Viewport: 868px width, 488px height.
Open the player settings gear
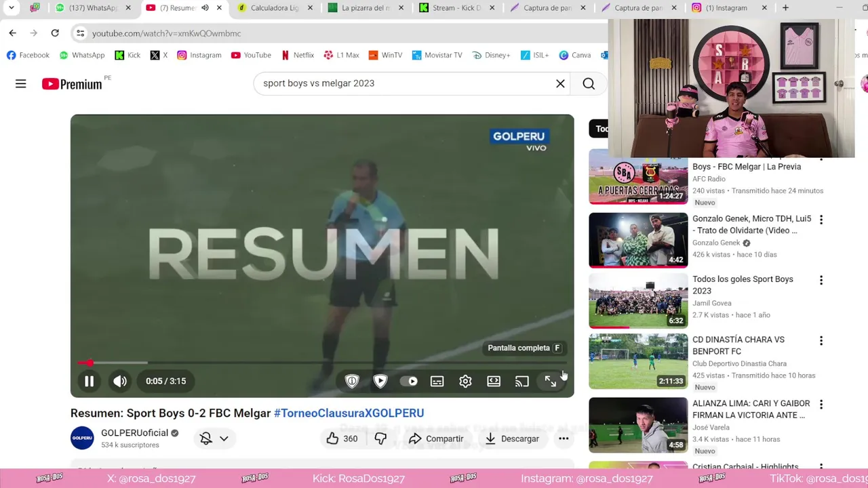465,381
